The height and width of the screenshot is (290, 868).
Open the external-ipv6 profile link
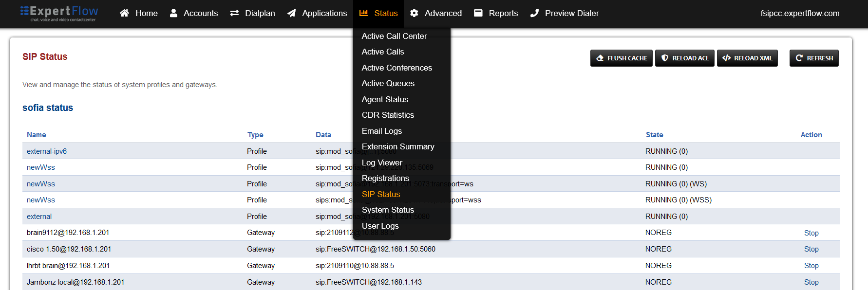coord(47,151)
